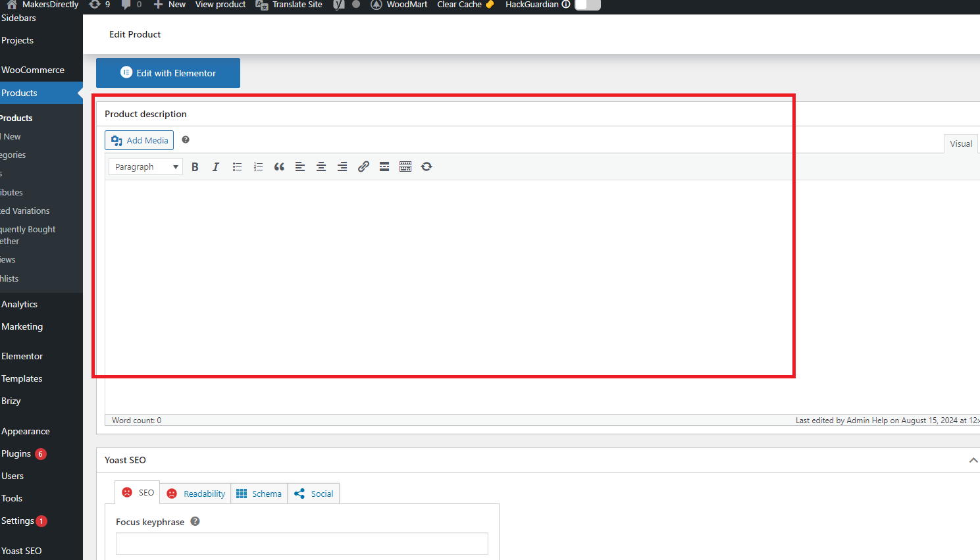Viewport: 980px width, 560px height.
Task: Insert Read More tag
Action: pos(384,166)
